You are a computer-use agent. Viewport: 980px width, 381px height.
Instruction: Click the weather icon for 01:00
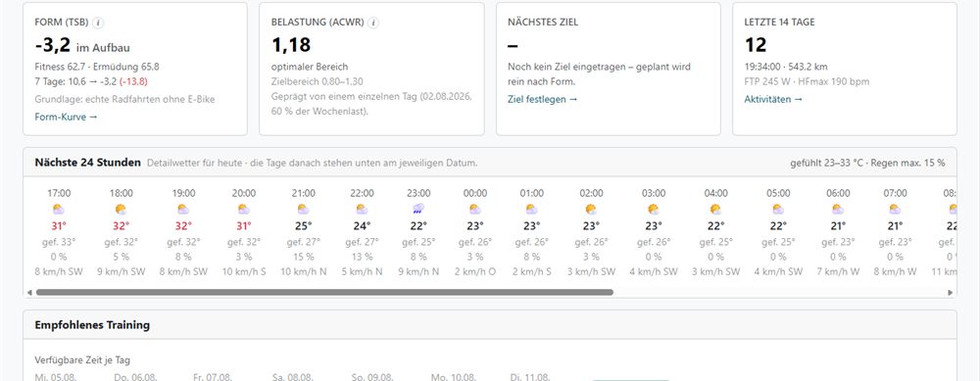532,210
